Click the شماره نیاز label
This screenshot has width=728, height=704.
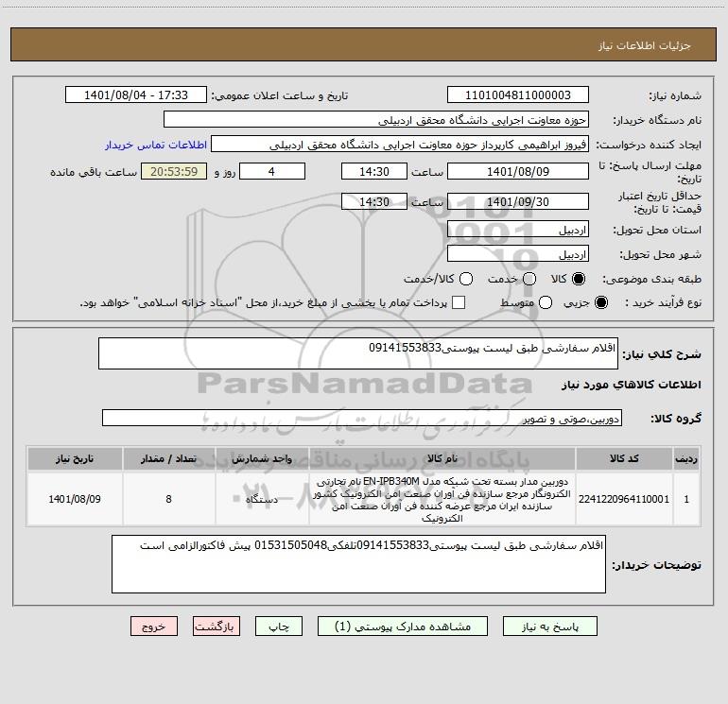(x=675, y=96)
